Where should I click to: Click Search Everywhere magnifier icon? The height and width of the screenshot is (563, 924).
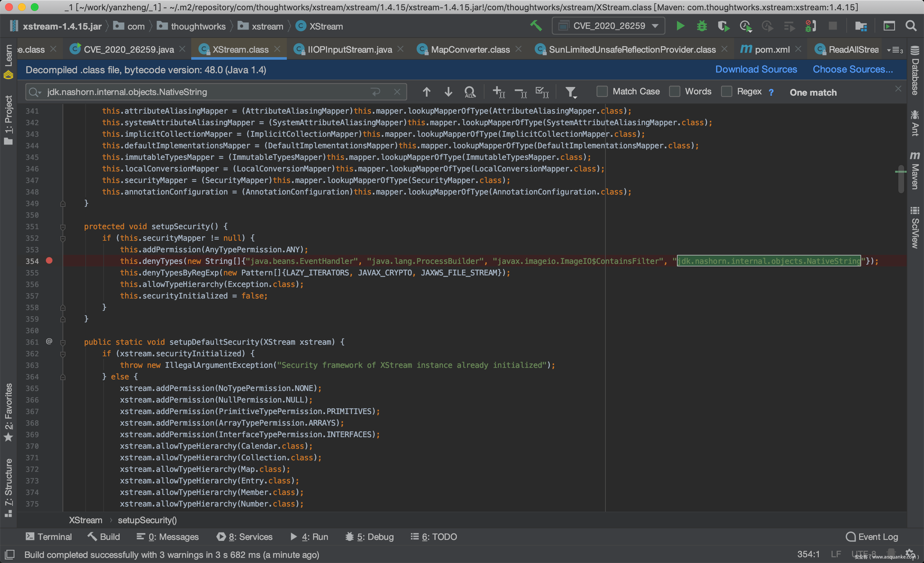pyautogui.click(x=911, y=26)
